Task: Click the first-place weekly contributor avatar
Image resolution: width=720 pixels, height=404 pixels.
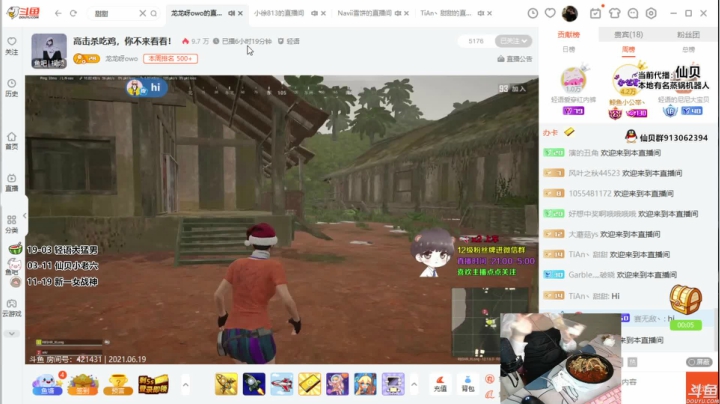Action: pos(627,80)
